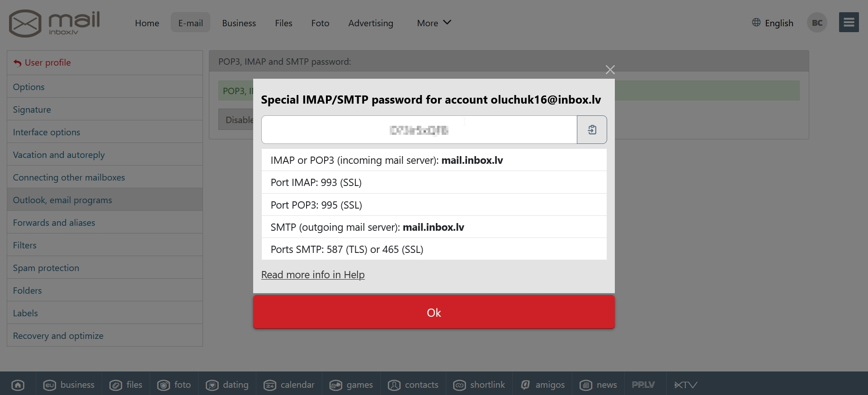The image size is (868, 395).
Task: Open Read more info in Help link
Action: 313,275
